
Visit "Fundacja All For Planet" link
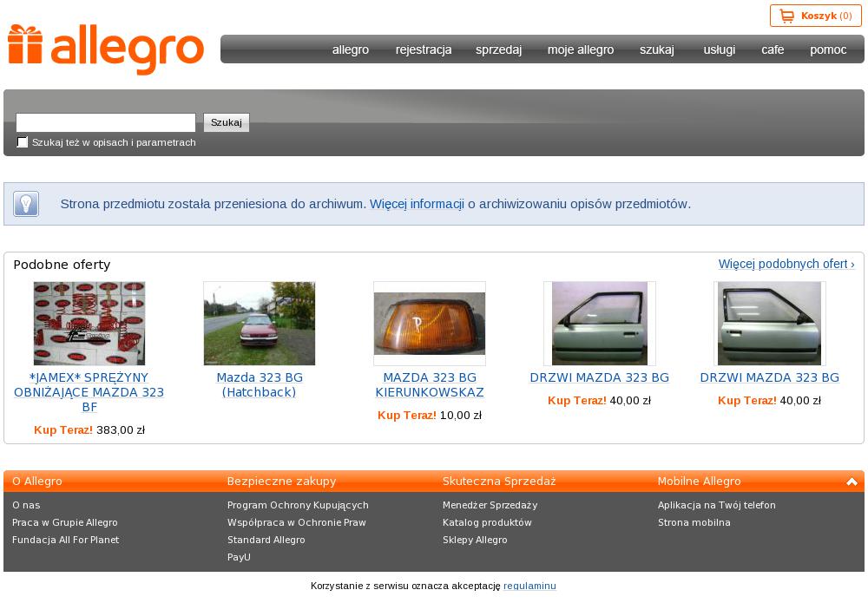[x=65, y=540]
